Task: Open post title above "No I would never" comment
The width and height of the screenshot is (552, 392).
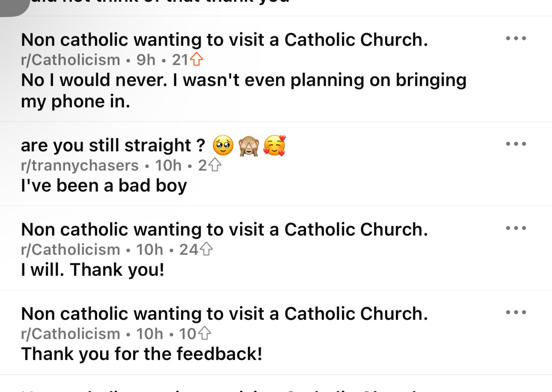Action: [x=224, y=40]
